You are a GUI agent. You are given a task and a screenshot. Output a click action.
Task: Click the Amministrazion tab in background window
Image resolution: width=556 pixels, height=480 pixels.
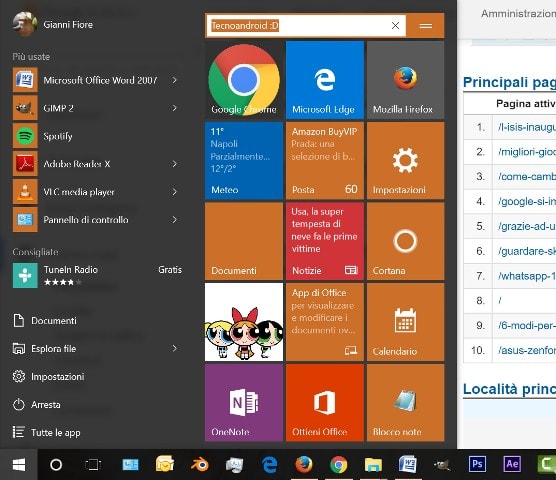point(518,13)
